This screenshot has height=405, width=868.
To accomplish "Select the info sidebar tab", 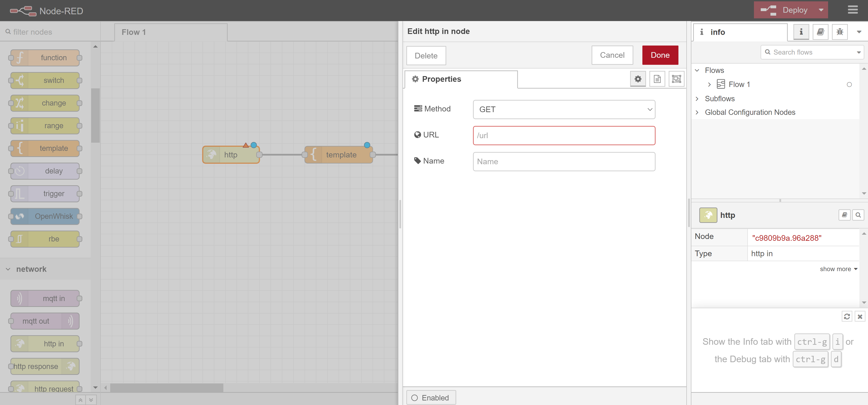I will [x=740, y=32].
